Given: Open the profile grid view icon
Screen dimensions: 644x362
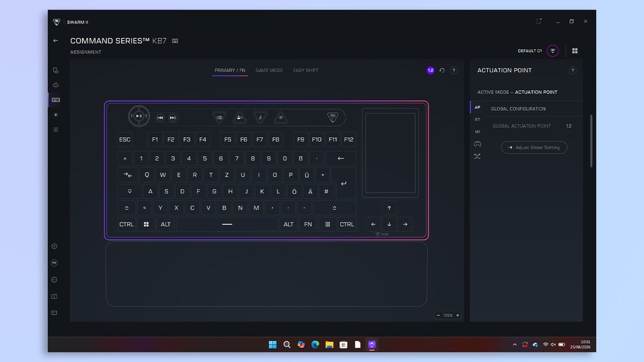Looking at the screenshot, I should [575, 51].
